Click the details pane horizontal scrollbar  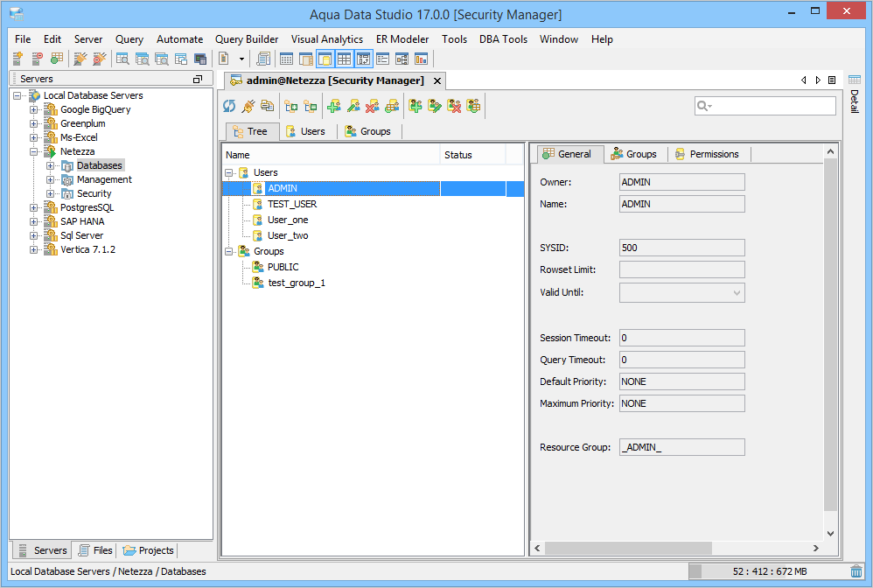628,549
